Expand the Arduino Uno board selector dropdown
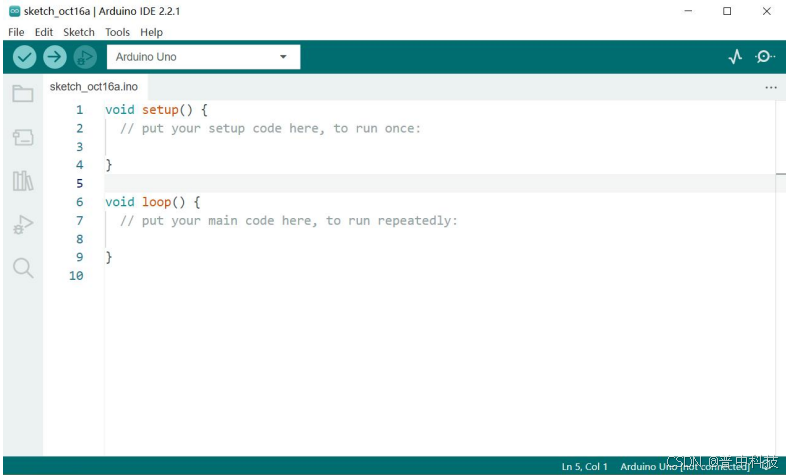The height and width of the screenshot is (476, 786). click(x=204, y=57)
